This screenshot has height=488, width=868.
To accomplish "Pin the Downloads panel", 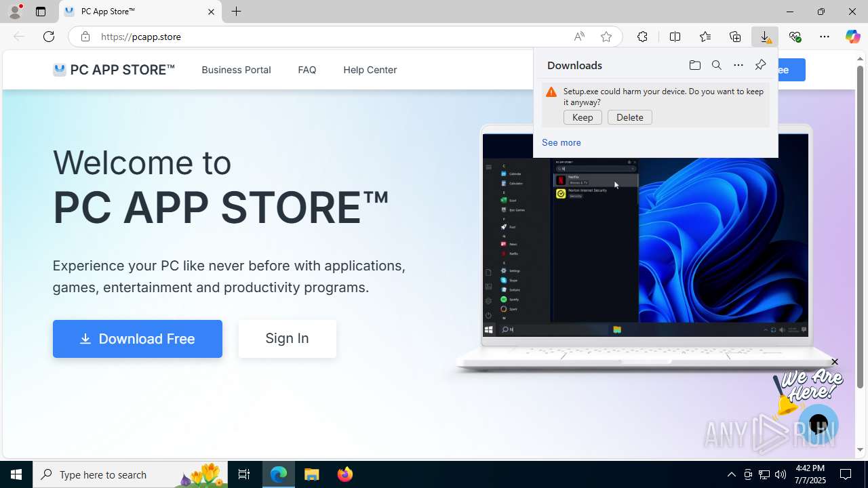I will 760,65.
